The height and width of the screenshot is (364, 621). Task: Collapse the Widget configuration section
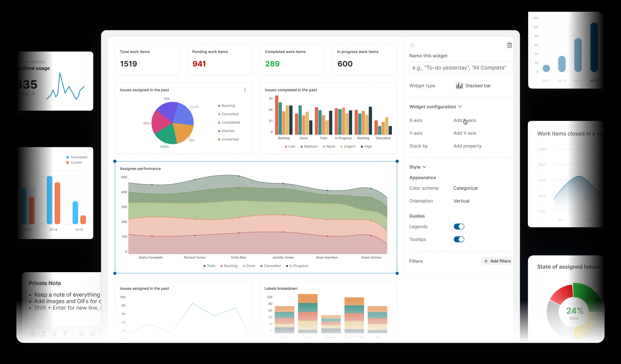pyautogui.click(x=460, y=107)
